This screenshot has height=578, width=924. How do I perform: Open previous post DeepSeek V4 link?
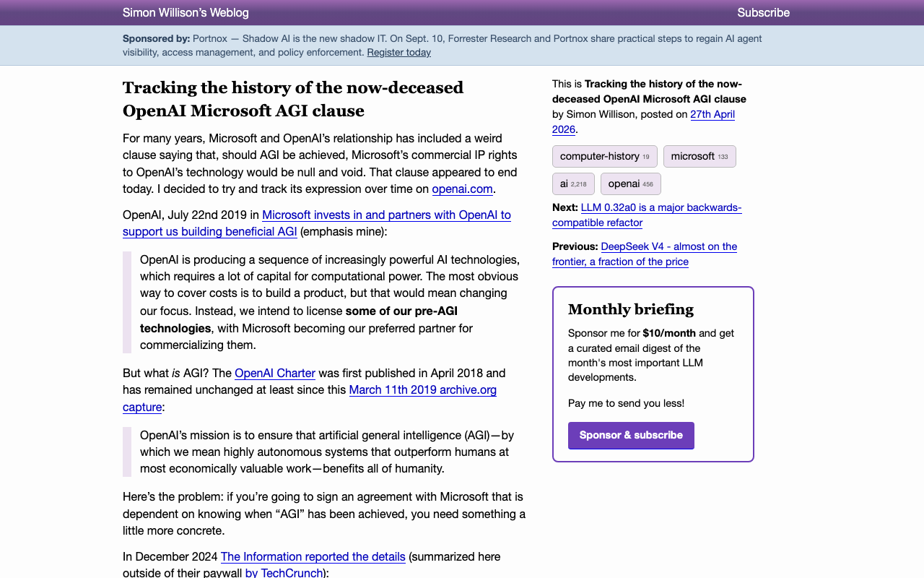[x=645, y=254]
